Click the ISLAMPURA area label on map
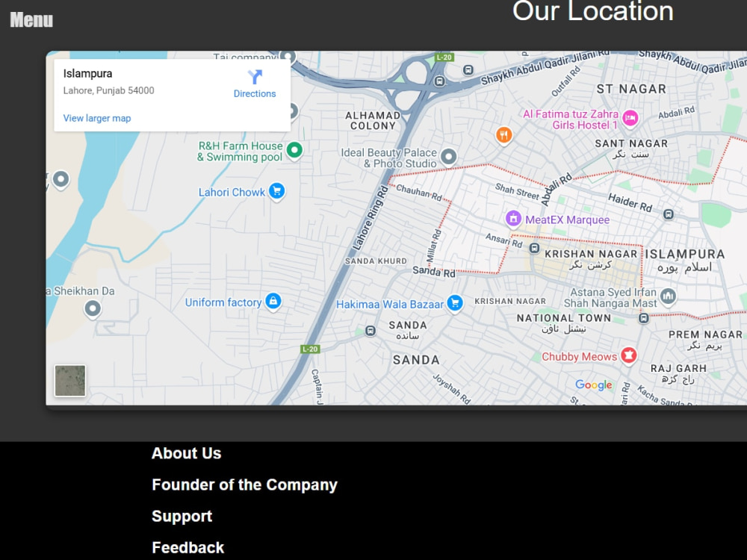The height and width of the screenshot is (560, 747). [x=684, y=255]
